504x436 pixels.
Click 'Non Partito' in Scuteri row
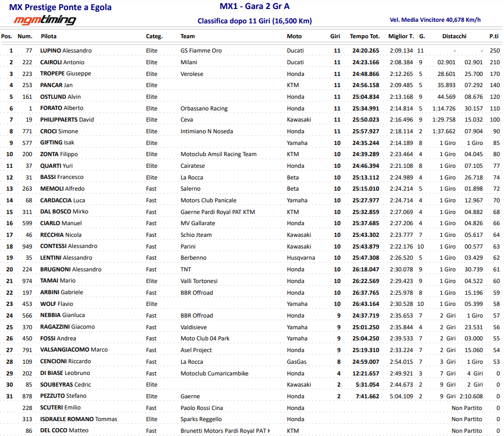pyautogui.click(x=467, y=408)
